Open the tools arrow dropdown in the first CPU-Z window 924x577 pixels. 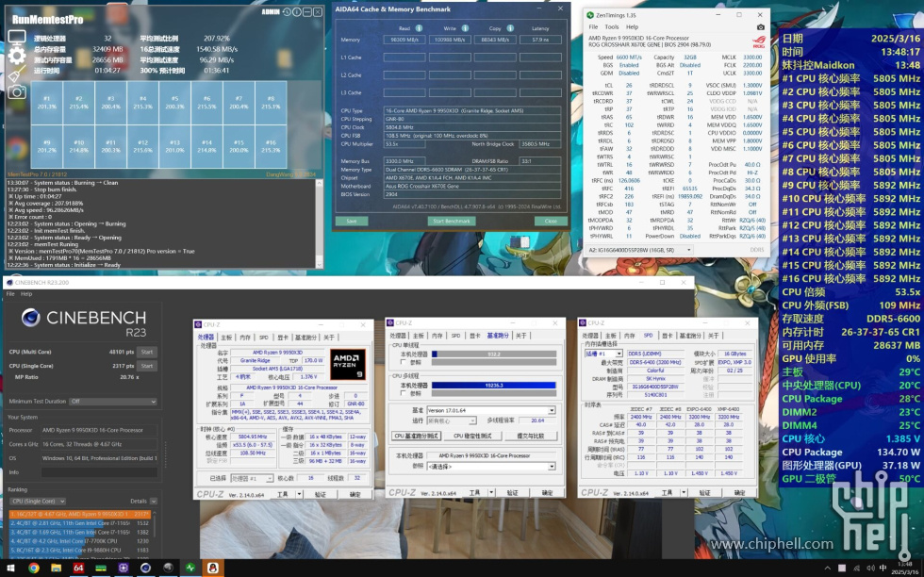[300, 494]
